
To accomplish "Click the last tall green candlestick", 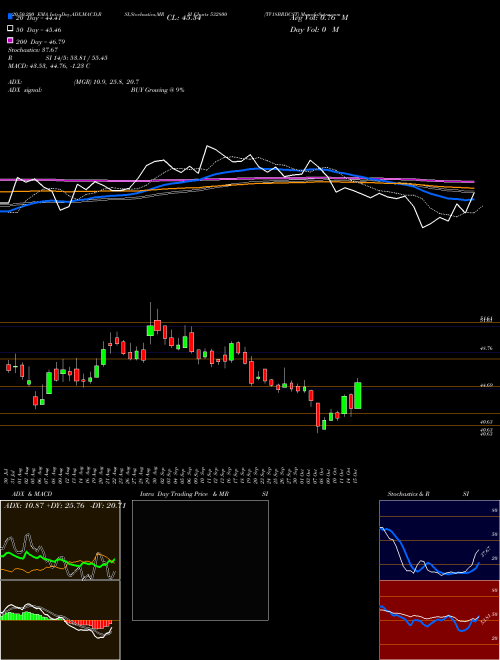I will tap(357, 395).
